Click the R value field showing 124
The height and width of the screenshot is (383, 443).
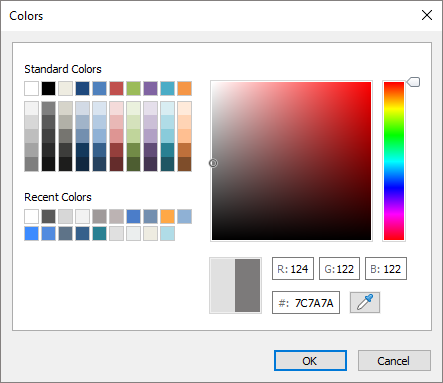(293, 268)
